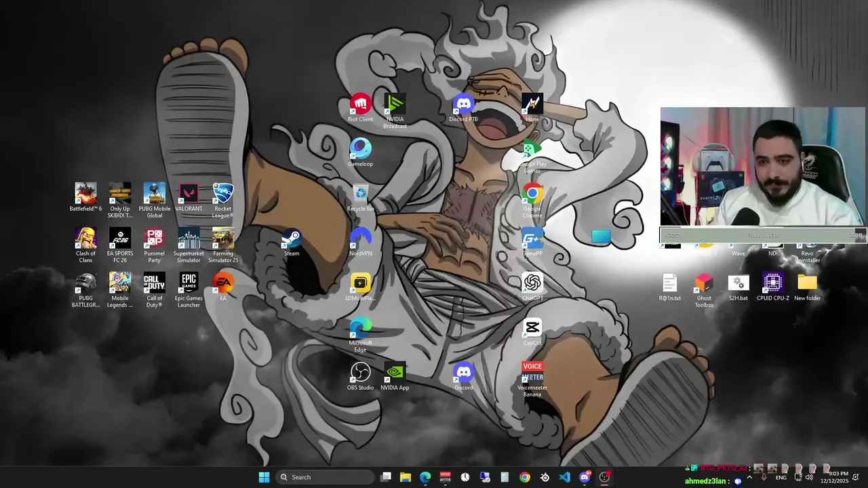Select the Pummel Party desktop icon
This screenshot has width=868, height=488.
point(154,245)
